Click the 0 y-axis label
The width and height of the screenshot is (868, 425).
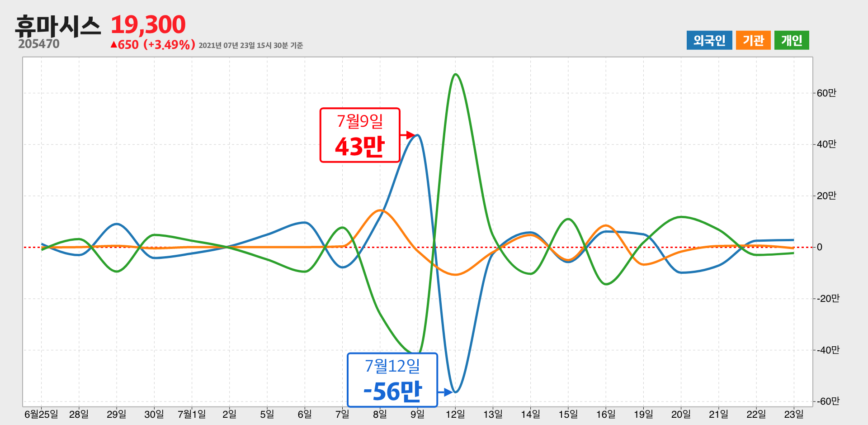pyautogui.click(x=819, y=247)
